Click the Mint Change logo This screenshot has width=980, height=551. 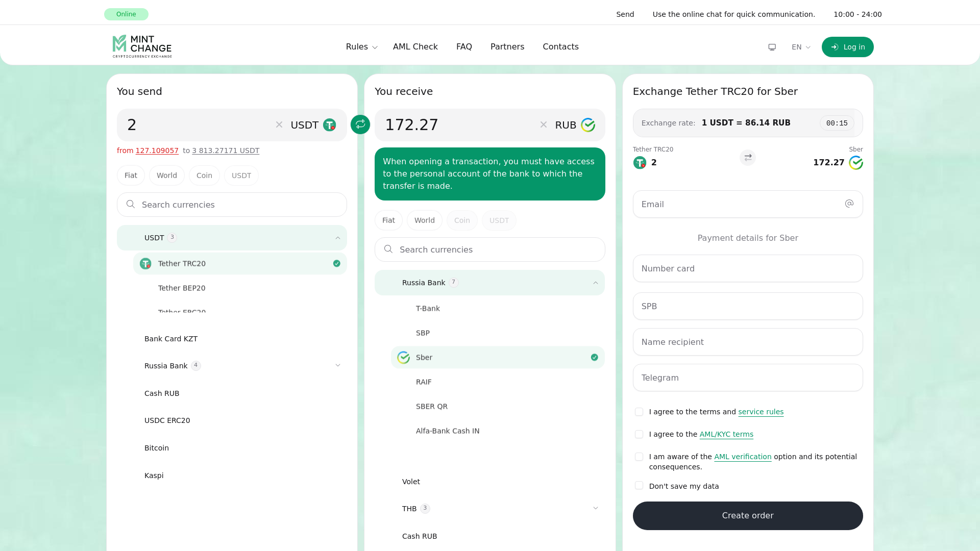pyautogui.click(x=142, y=46)
